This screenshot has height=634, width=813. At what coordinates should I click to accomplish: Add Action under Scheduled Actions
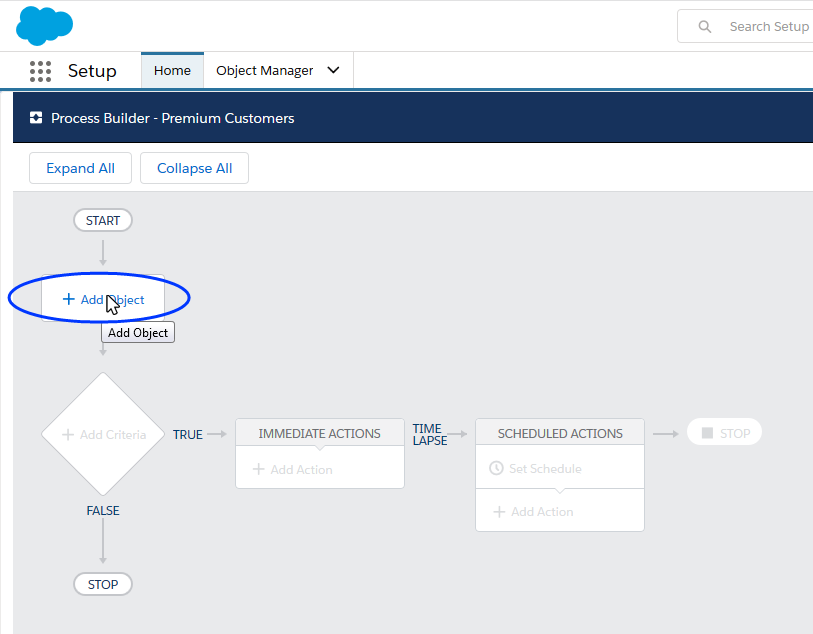534,512
